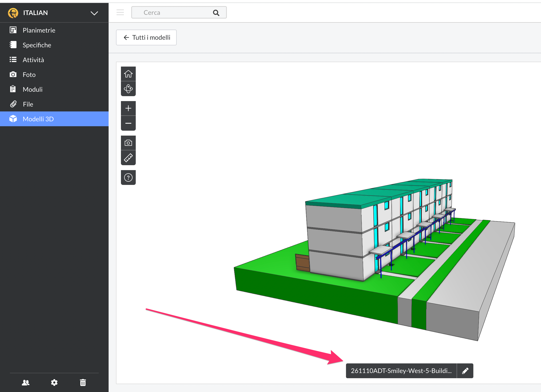Screen dimensions: 541x392
Task: Take a snapshot with the camera tool
Action: [x=128, y=143]
